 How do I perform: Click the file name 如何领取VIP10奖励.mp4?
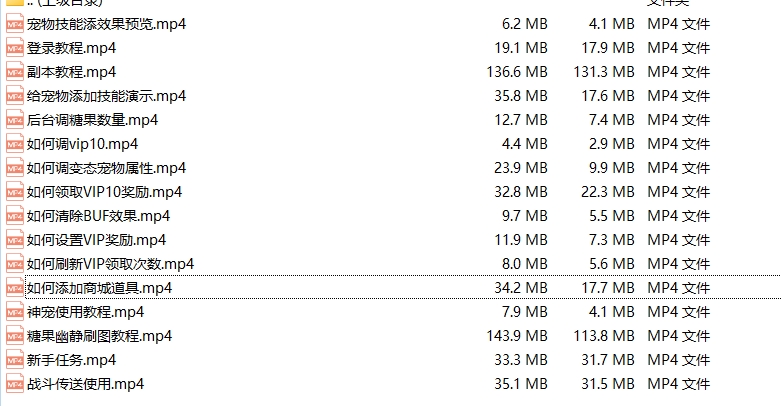(x=104, y=192)
